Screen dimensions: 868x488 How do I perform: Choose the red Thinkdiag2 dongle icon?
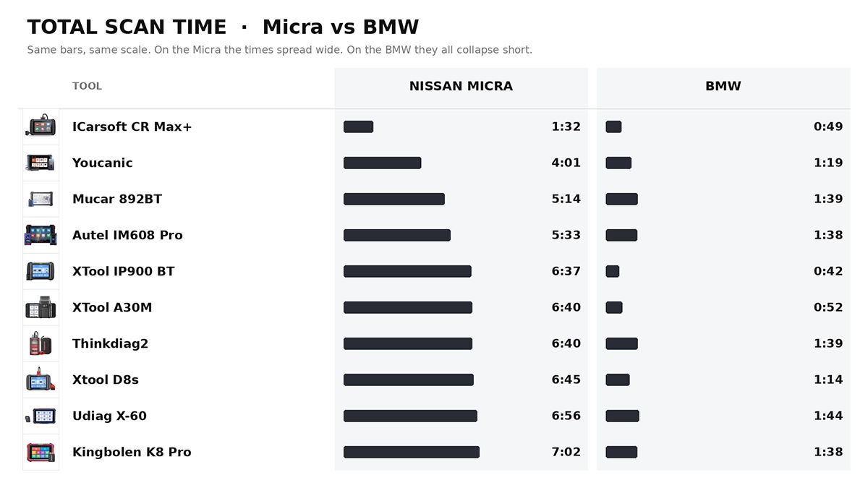click(x=41, y=343)
